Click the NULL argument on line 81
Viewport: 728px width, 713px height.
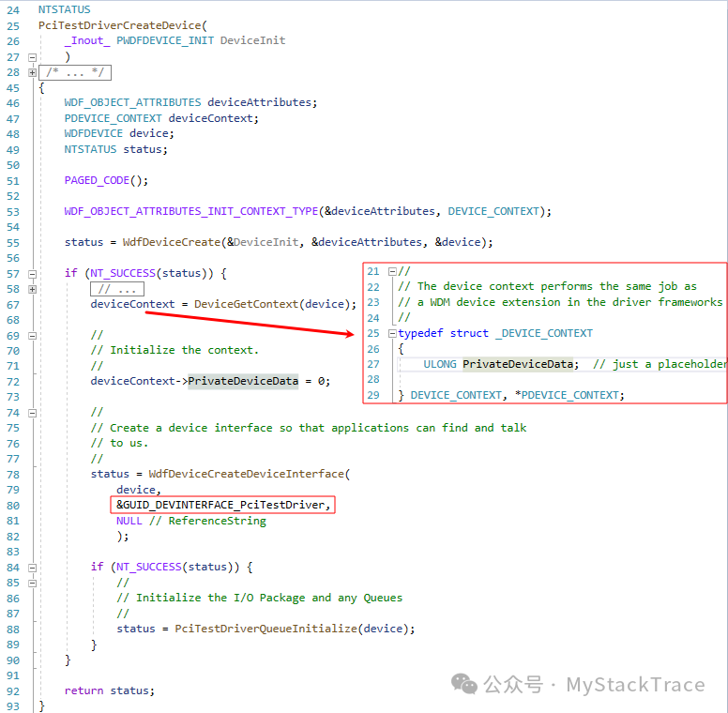[129, 521]
